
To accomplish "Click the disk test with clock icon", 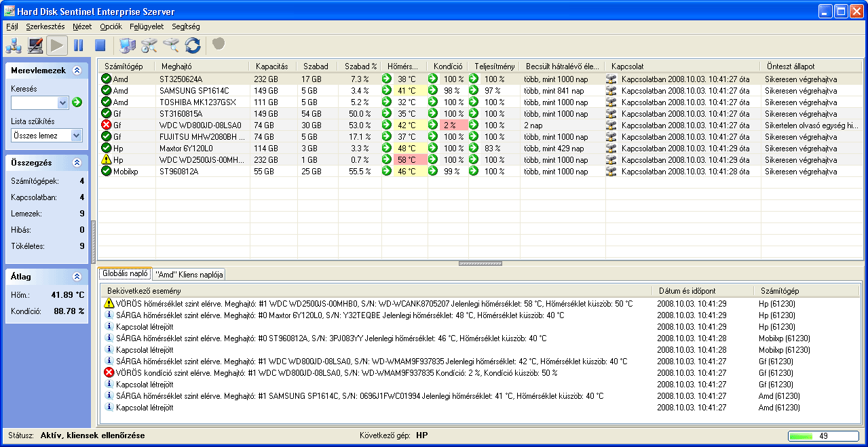I will click(149, 45).
